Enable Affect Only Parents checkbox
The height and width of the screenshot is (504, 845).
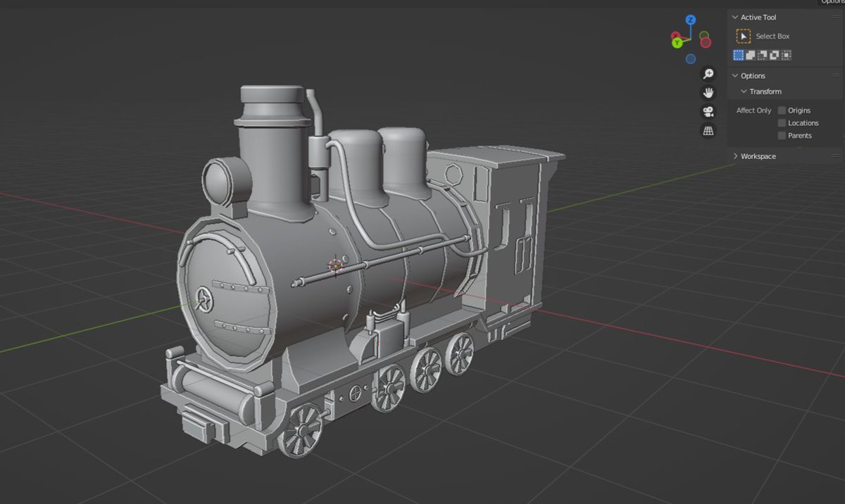tap(782, 136)
